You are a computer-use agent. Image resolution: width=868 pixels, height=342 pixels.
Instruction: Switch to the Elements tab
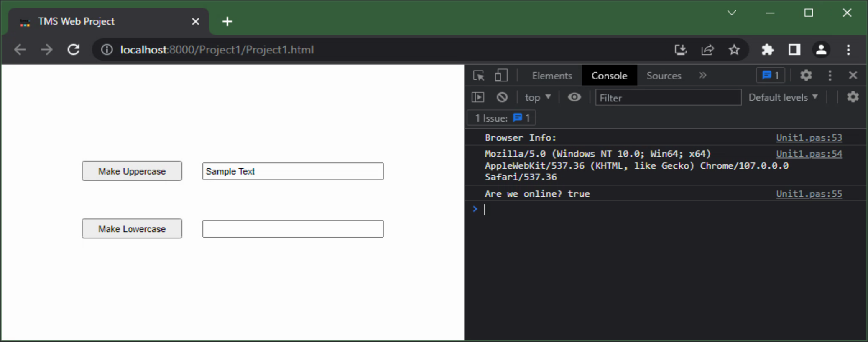(x=552, y=76)
